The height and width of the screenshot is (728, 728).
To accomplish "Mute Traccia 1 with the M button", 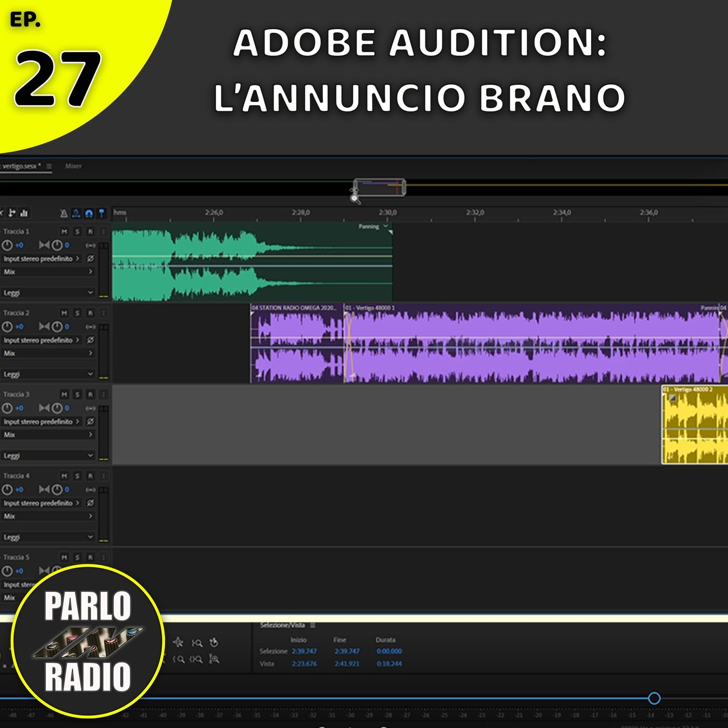I will pos(64,231).
